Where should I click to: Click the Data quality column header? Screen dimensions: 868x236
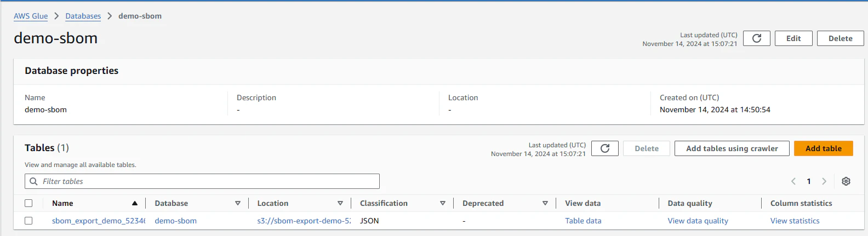pyautogui.click(x=690, y=203)
